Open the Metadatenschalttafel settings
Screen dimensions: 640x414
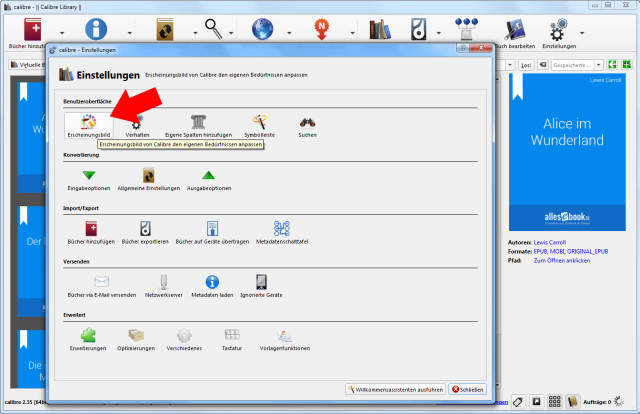pyautogui.click(x=281, y=232)
